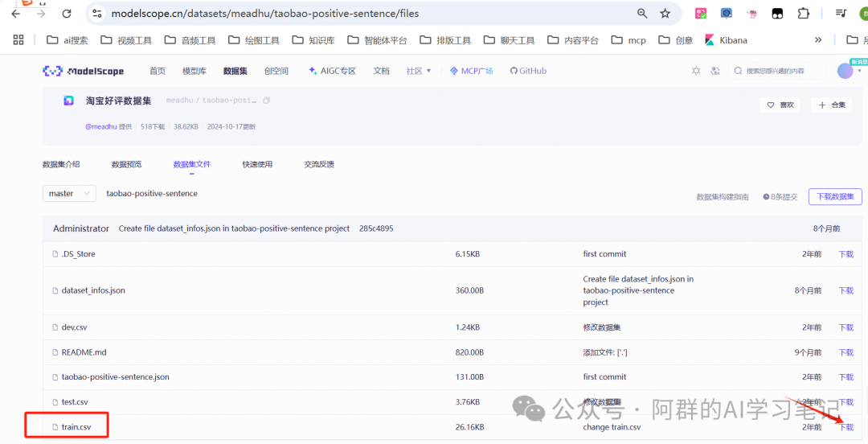Open 数据集 in navigation
This screenshot has width=868, height=444.
pos(235,71)
